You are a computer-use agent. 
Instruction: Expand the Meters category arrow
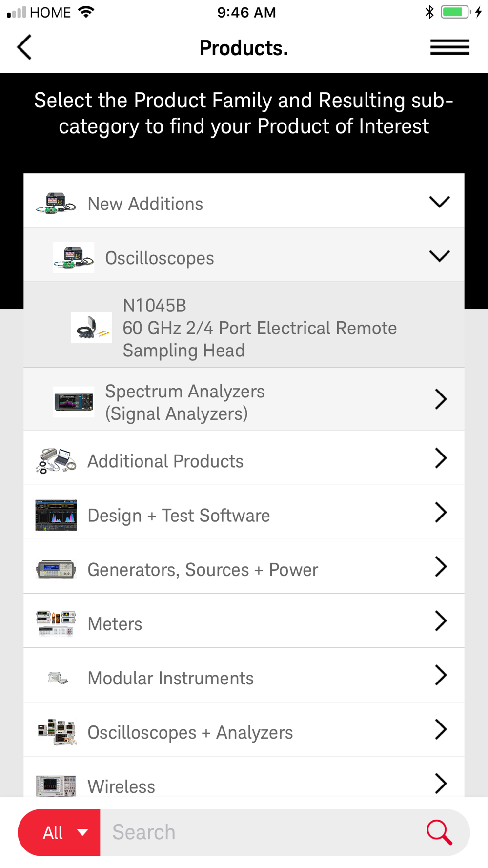click(x=441, y=621)
